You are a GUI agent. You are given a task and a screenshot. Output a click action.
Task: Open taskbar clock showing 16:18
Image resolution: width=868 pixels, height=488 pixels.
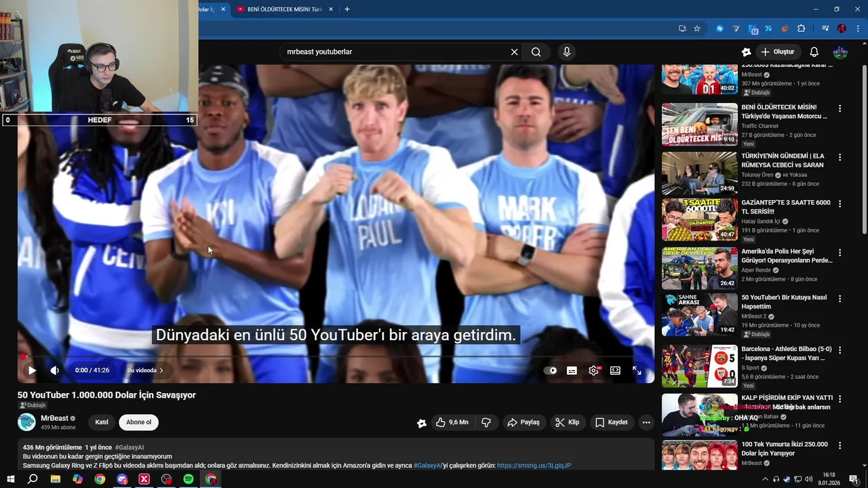coord(829,479)
